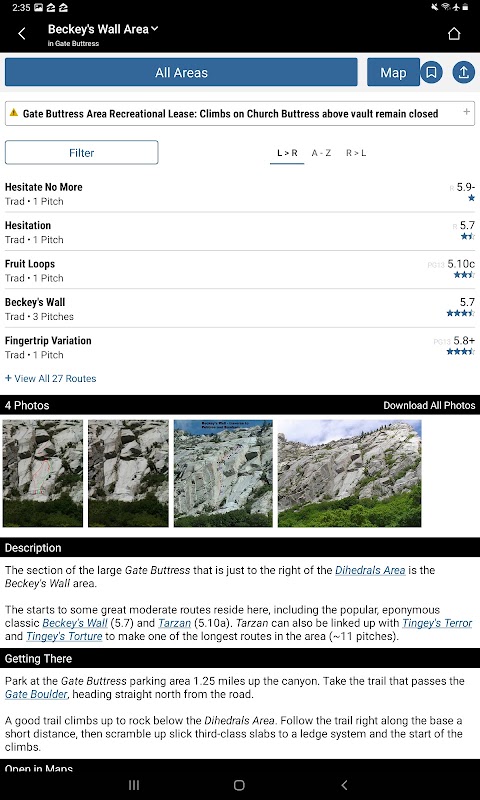Open the Map view

coord(393,72)
